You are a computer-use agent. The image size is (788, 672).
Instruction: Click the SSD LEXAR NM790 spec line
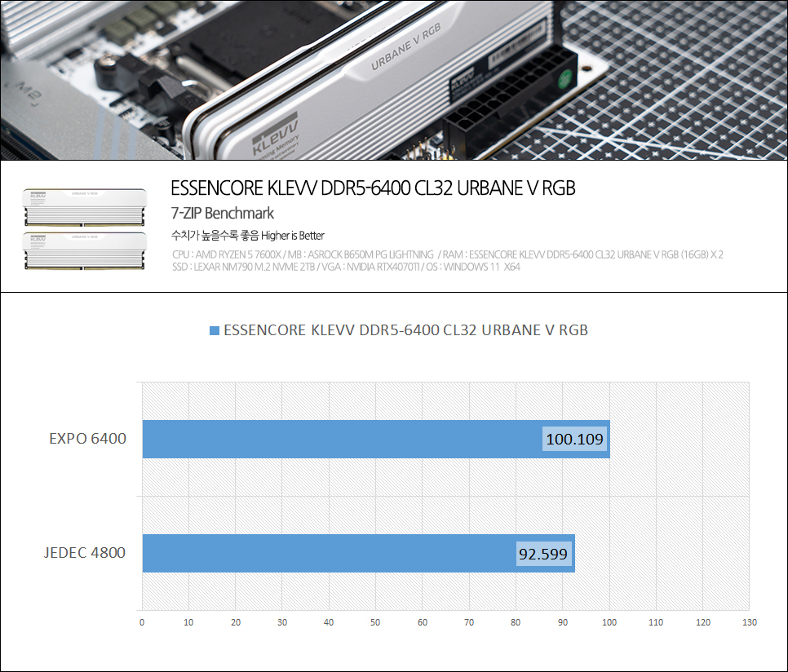(346, 267)
